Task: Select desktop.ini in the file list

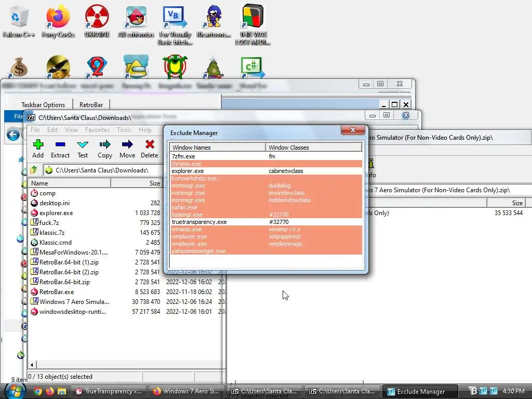Action: click(50, 203)
